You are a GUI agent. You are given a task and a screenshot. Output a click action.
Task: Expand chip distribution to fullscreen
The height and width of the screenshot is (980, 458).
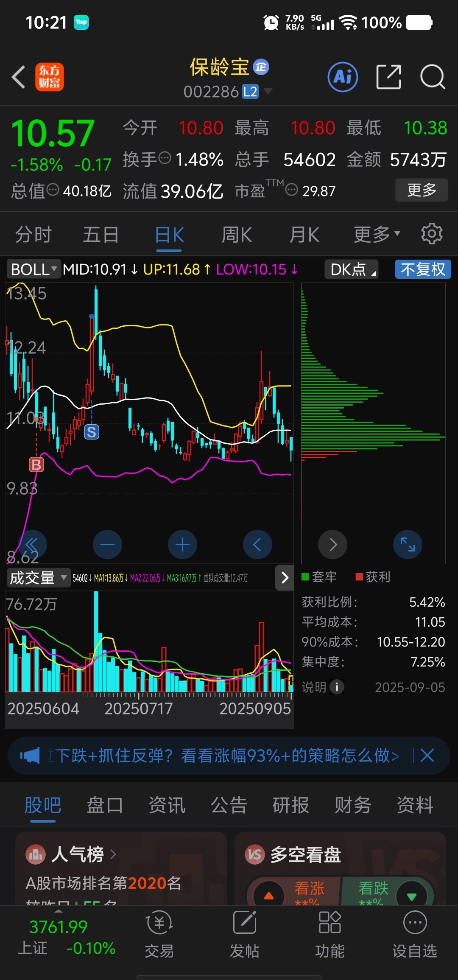point(408,544)
